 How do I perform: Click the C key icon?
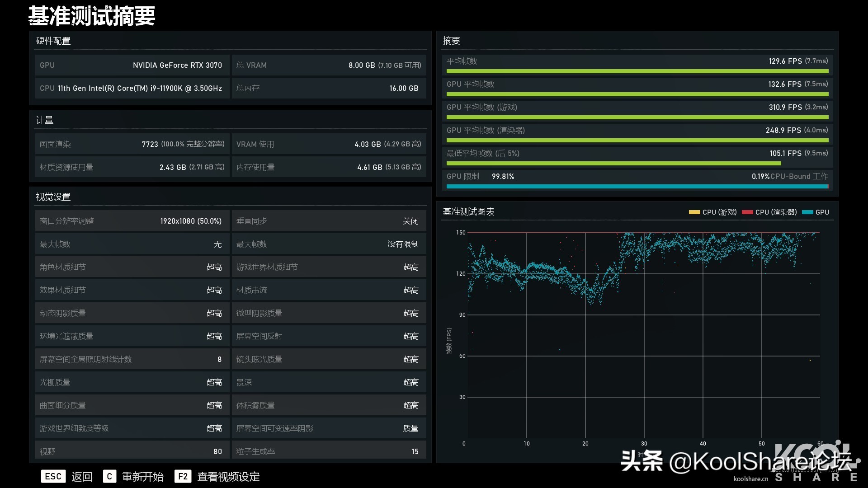pyautogui.click(x=109, y=476)
